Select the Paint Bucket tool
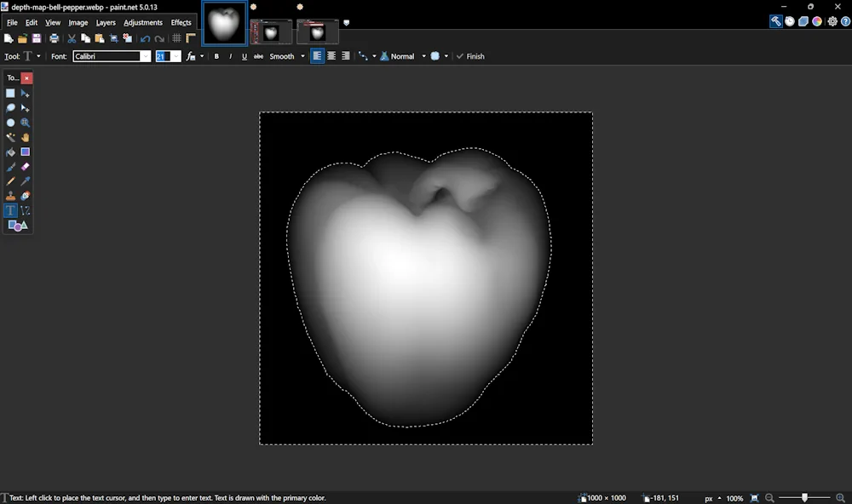The width and height of the screenshot is (852, 504). [x=10, y=152]
